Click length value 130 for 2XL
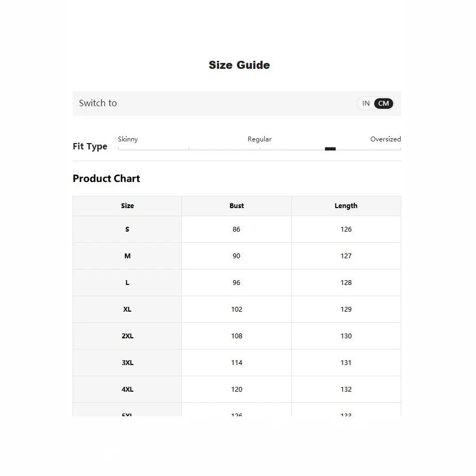The image size is (476, 476). 346,336
